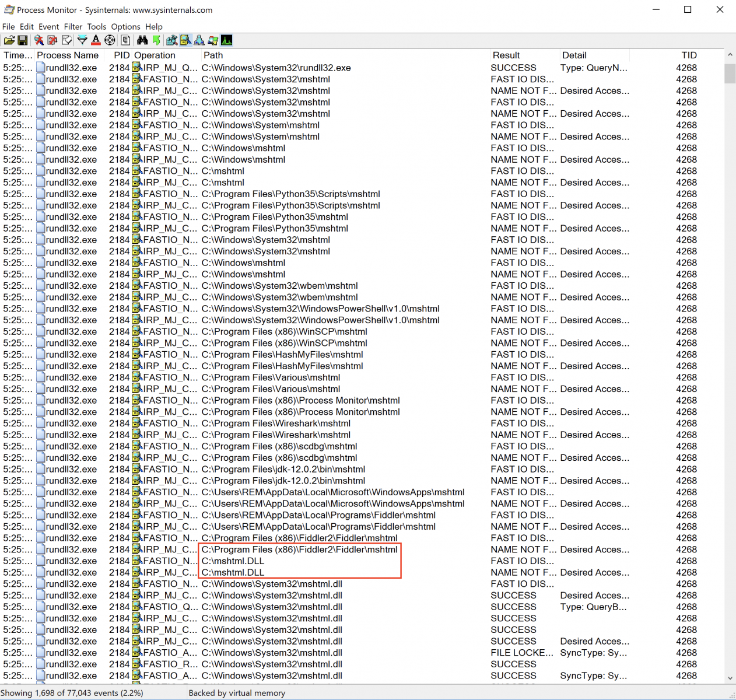Screen dimensions: 736x700
Task: Toggle Show File System Activity
Action: (x=185, y=40)
